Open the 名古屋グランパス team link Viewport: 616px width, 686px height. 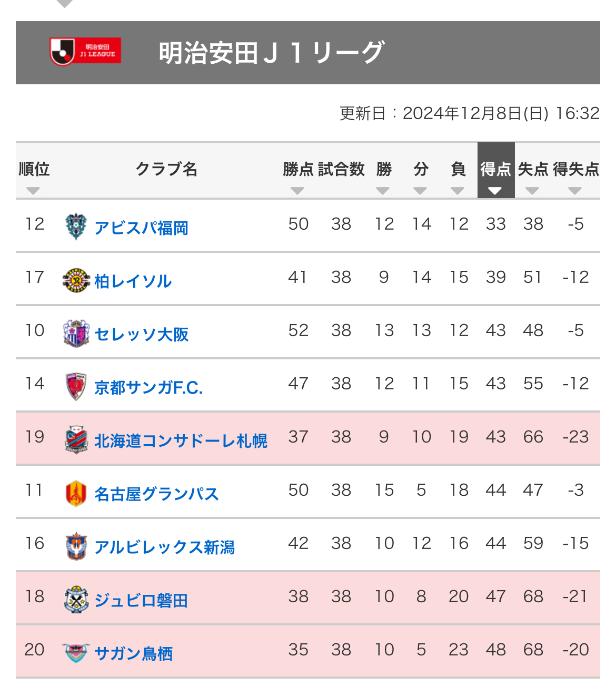pos(156,494)
